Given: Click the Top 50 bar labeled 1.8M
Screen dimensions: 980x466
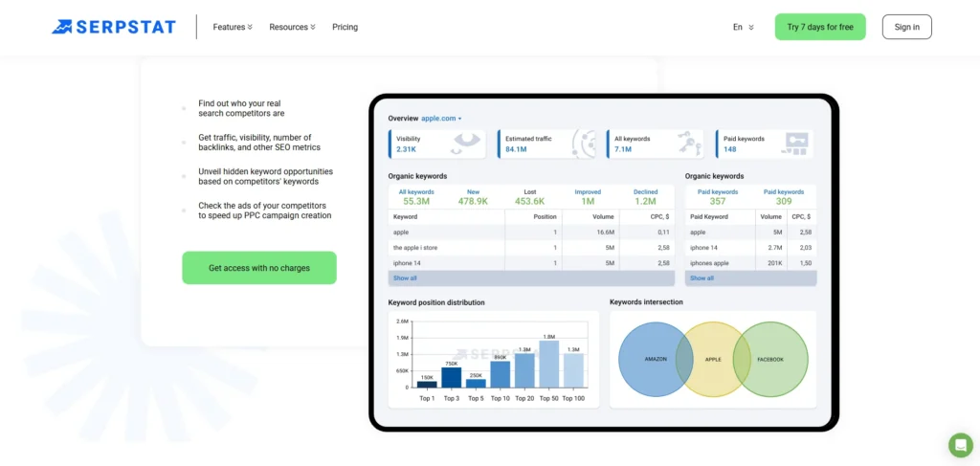Looking at the screenshot, I should coord(548,365).
